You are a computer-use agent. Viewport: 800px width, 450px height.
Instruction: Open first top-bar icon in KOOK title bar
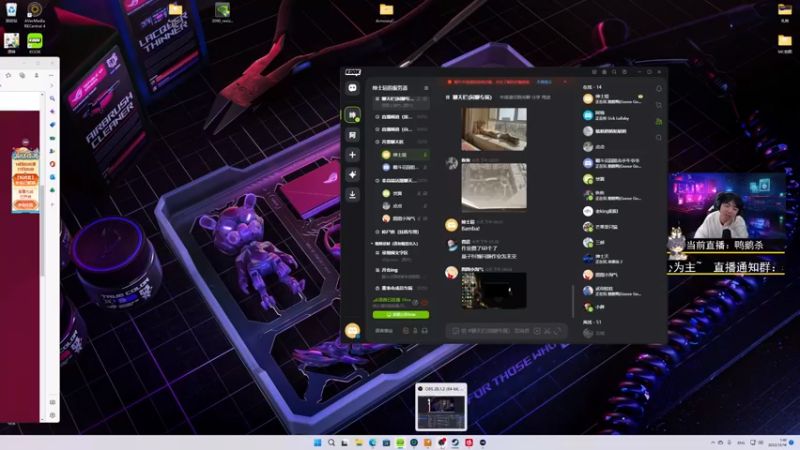tap(594, 72)
